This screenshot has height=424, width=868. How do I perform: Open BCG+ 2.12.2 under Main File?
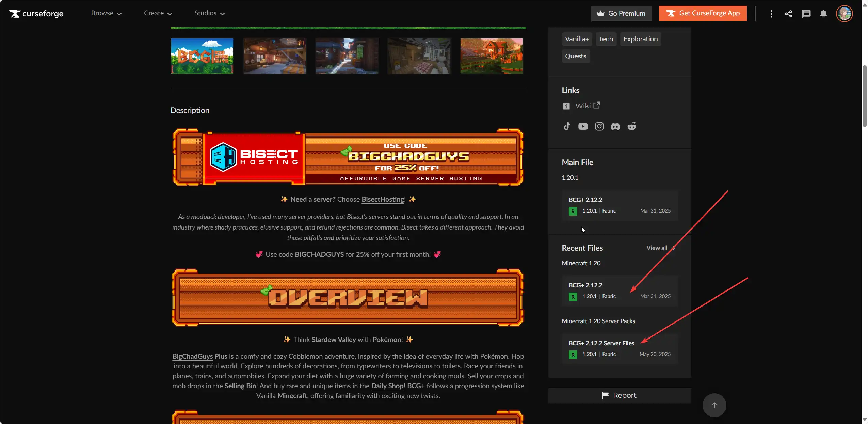click(620, 205)
